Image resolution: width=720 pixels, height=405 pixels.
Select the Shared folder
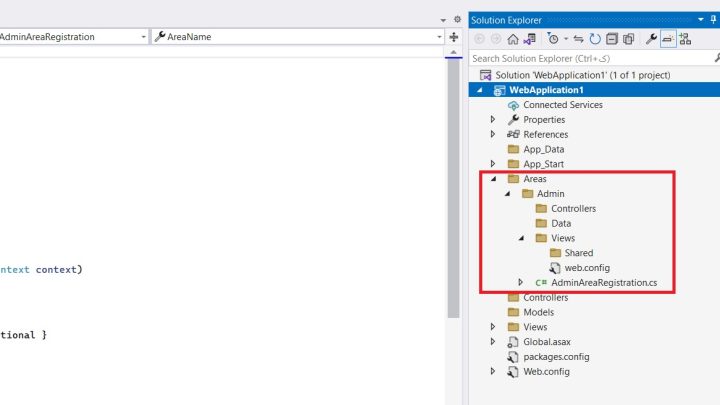579,253
